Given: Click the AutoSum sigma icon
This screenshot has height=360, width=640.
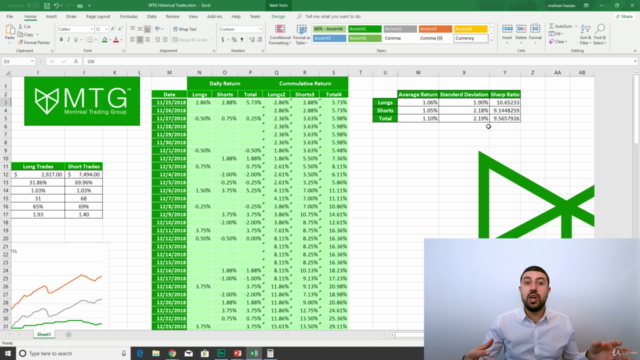Looking at the screenshot, I should click(x=551, y=26).
